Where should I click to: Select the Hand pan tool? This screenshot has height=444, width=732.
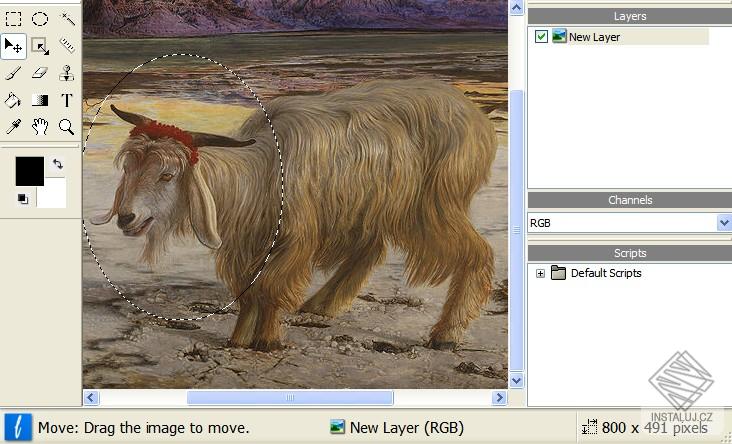click(40, 127)
